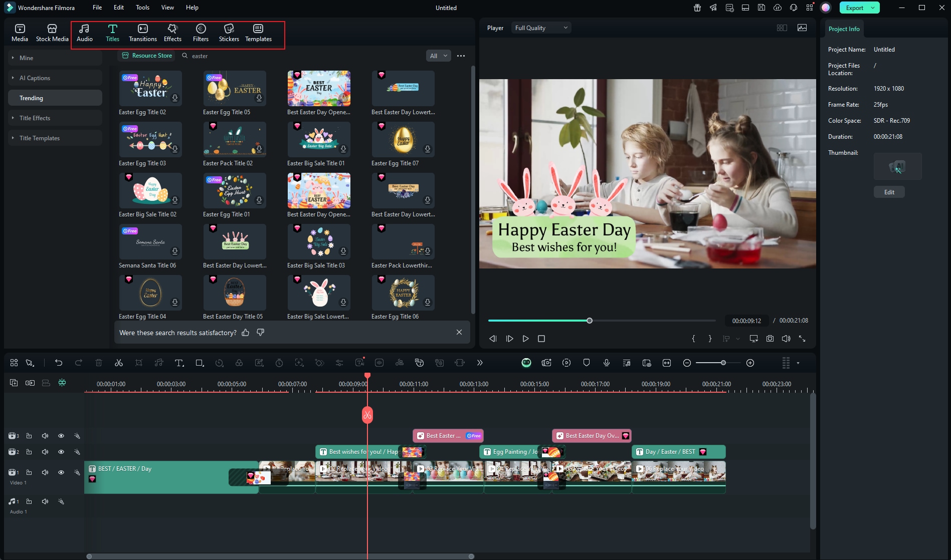Open the Effects tab
The height and width of the screenshot is (560, 951).
(172, 33)
